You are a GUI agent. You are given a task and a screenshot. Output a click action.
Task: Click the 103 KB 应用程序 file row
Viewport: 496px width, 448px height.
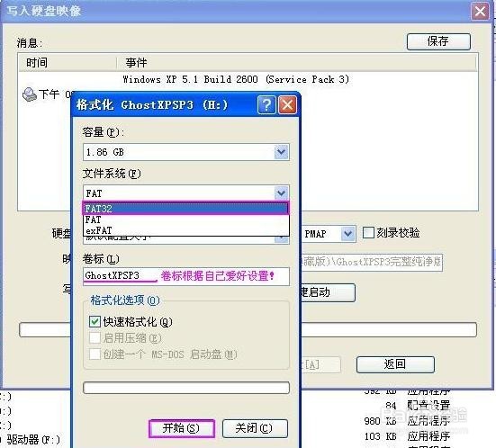tap(407, 436)
